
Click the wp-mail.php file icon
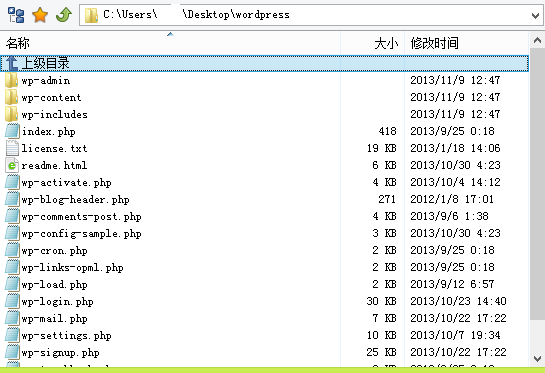point(12,319)
